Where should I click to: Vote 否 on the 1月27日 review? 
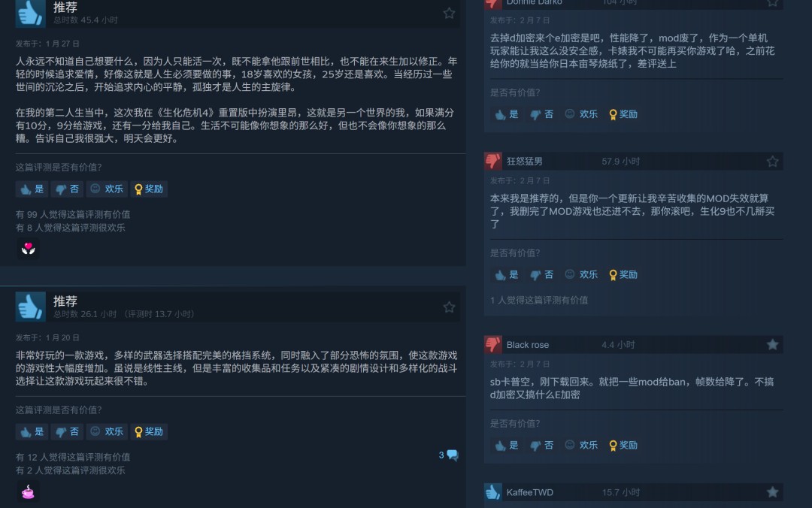click(68, 189)
